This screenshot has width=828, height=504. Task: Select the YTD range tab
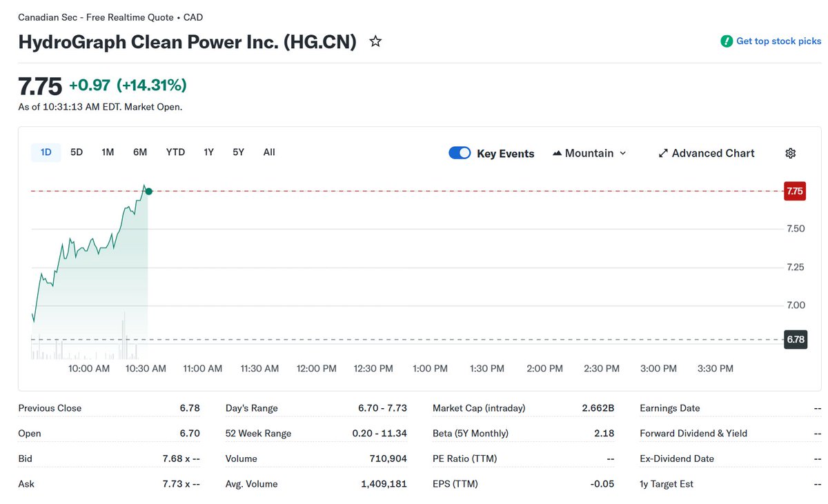pos(175,152)
